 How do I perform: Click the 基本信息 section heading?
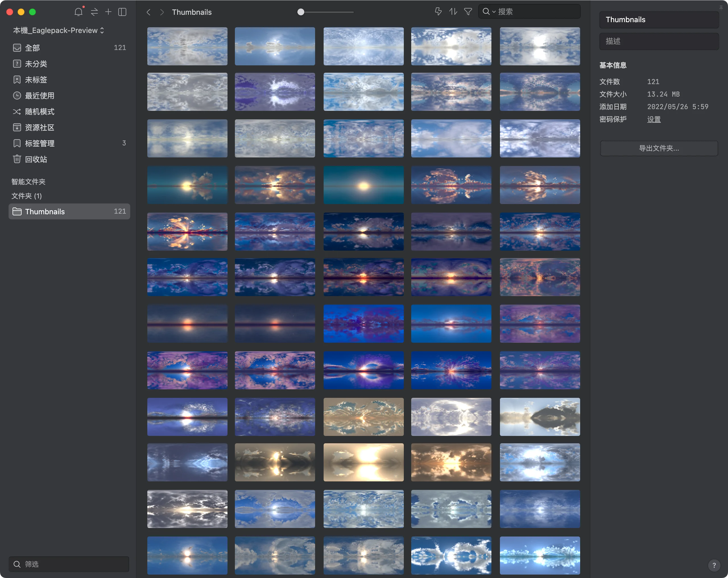coord(613,65)
